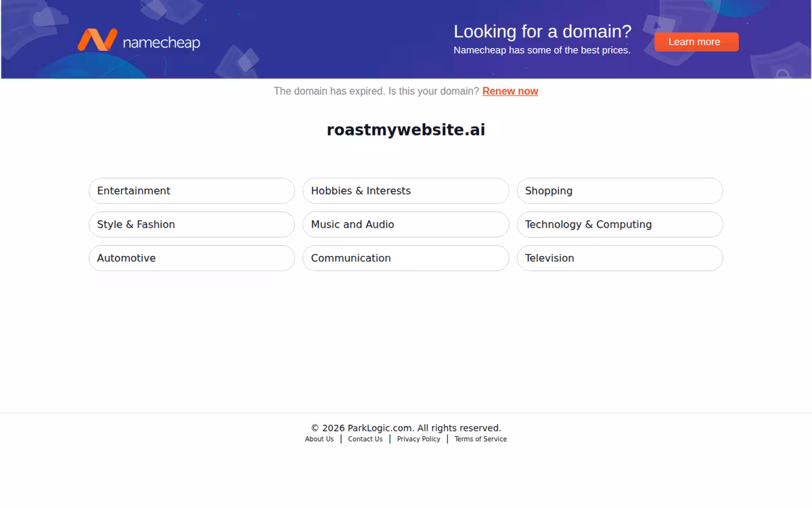The image size is (812, 508).
Task: Open the Contact Us footer link
Action: pyautogui.click(x=365, y=440)
